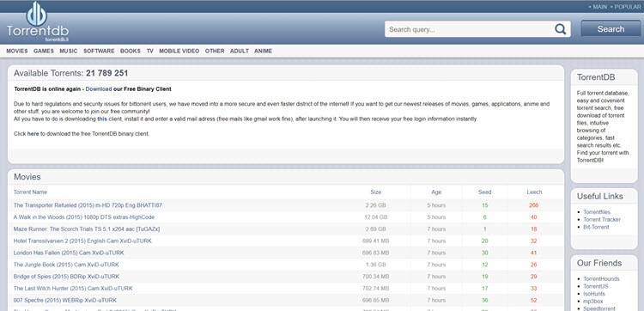Click the Age column header
Image resolution: width=644 pixels, height=311 pixels.
pos(436,192)
